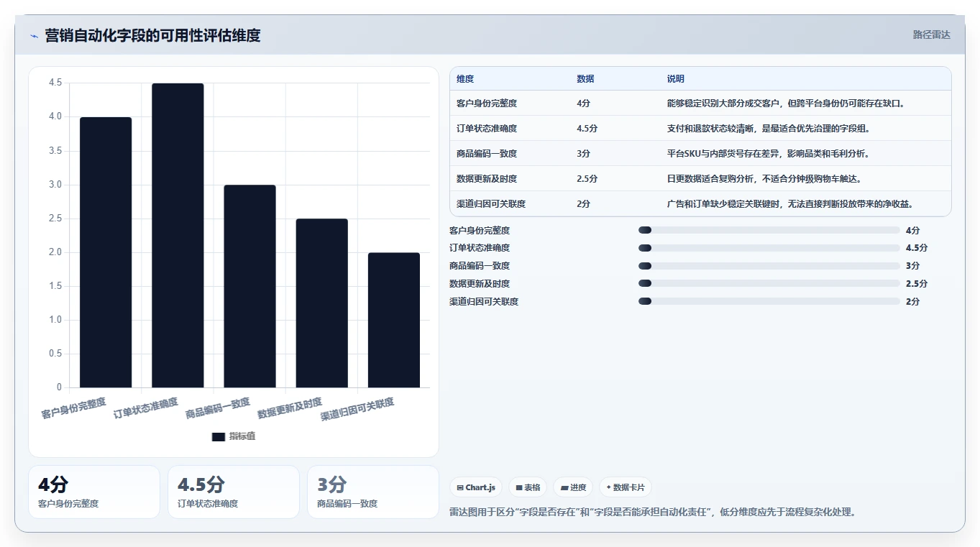Viewport: 980px width, 547px height.
Task: Click the 说明 column header
Action: [x=676, y=79]
